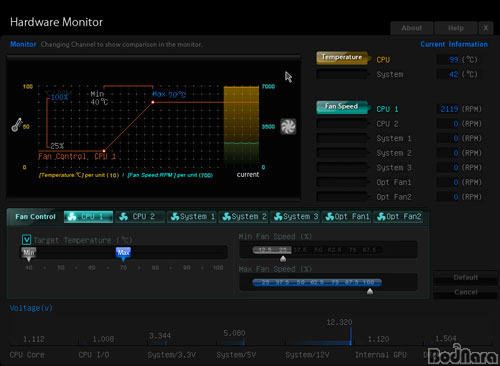Viewport: 500px width, 366px height.
Task: Click the Monitor section label
Action: (x=23, y=44)
